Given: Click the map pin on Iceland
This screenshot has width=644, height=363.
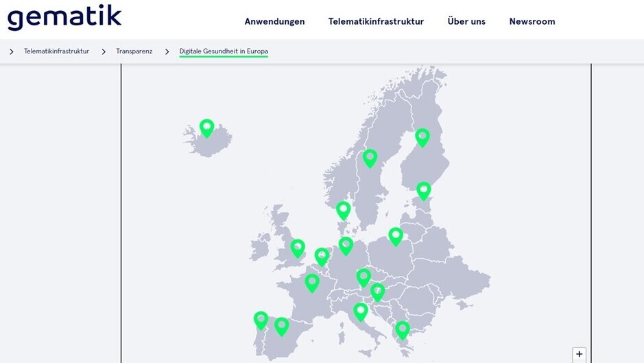Looking at the screenshot, I should pyautogui.click(x=207, y=128).
